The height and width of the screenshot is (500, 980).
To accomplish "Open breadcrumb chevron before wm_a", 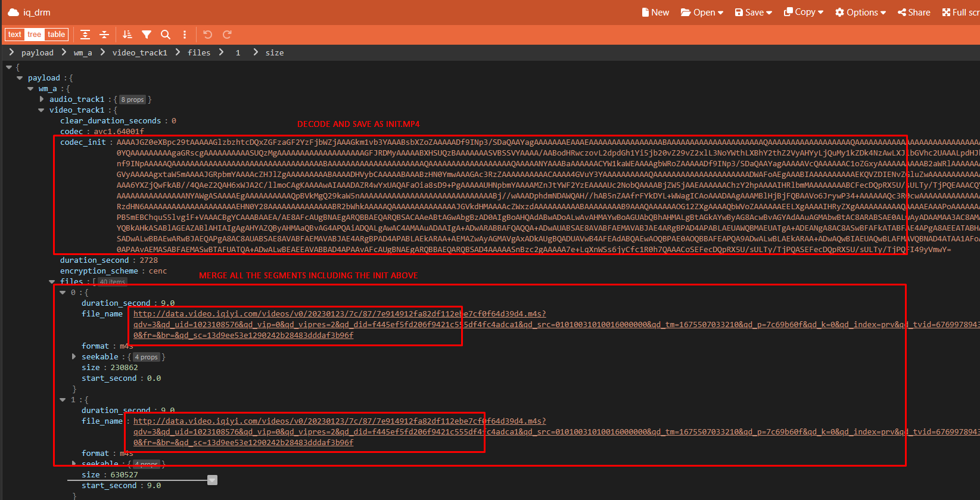I will (64, 52).
